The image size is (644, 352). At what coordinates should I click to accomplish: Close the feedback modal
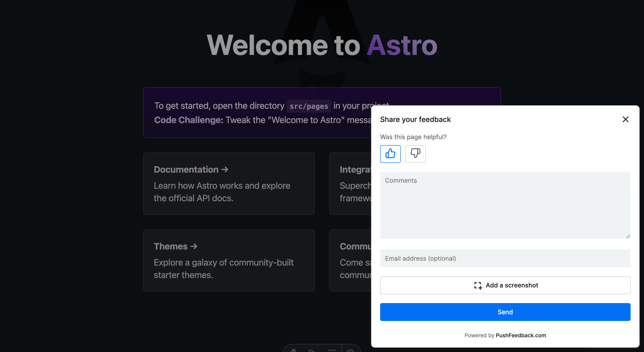pos(625,119)
